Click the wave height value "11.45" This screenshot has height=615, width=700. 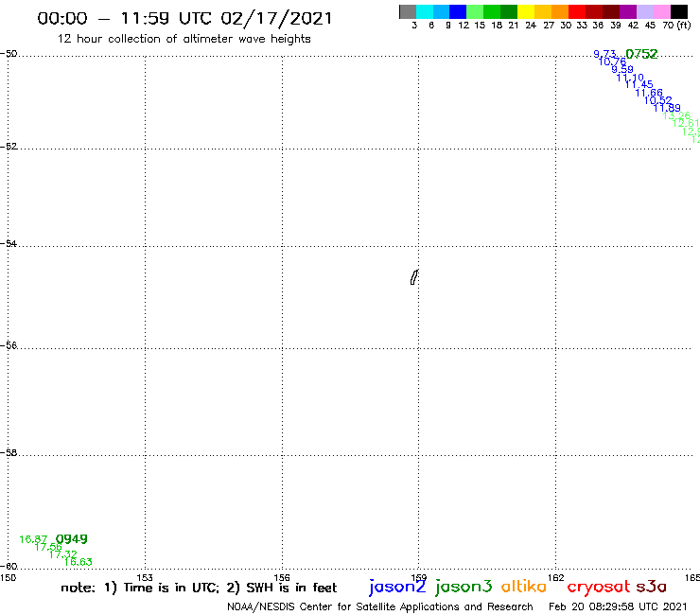(639, 84)
